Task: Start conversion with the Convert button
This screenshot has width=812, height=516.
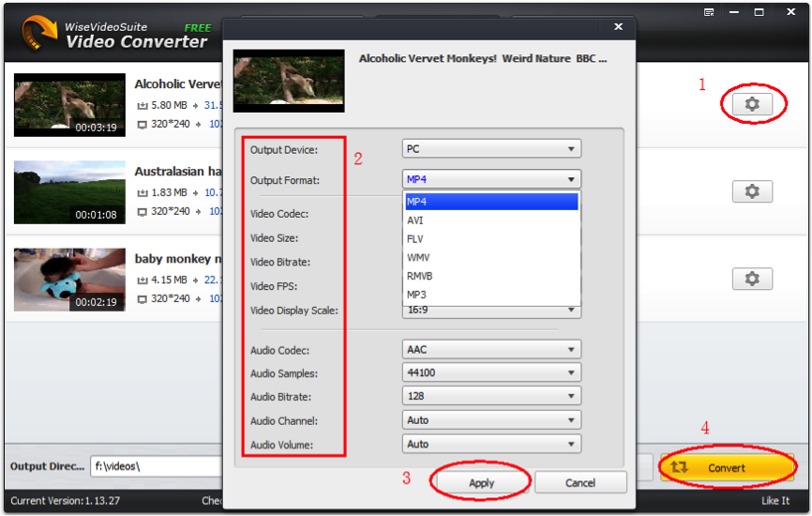Action: tap(727, 467)
